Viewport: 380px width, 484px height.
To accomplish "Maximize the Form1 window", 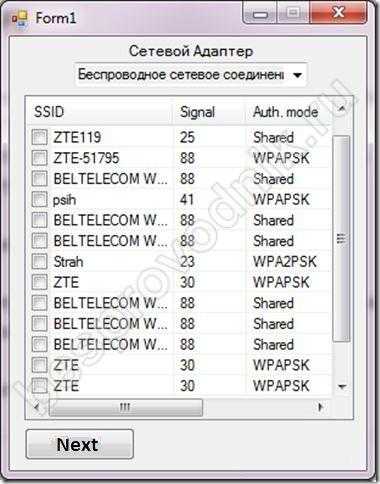I will (293, 13).
